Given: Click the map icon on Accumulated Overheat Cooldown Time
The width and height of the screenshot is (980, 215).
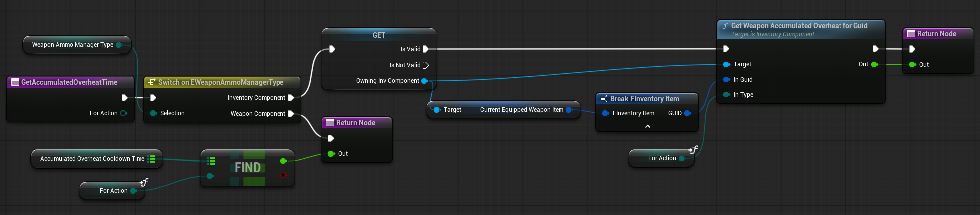Looking at the screenshot, I should pyautogui.click(x=152, y=159).
